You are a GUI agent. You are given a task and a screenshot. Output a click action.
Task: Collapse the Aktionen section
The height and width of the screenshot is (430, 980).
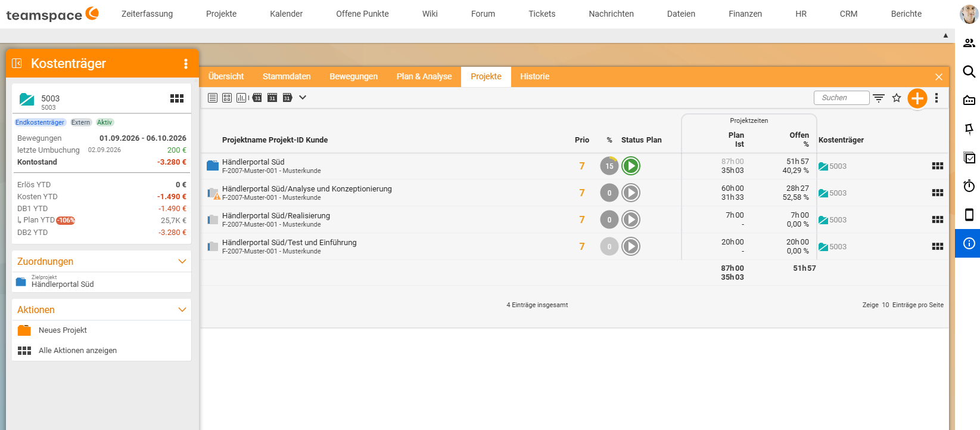click(x=182, y=310)
